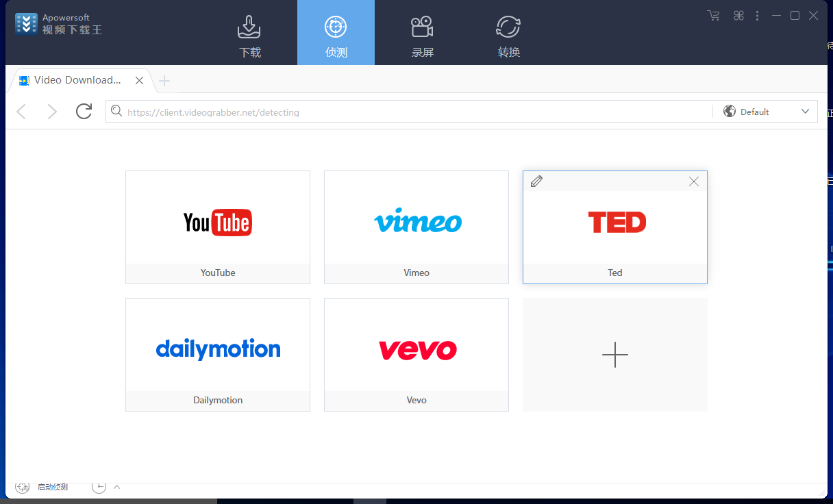Go forward to next page

click(52, 112)
